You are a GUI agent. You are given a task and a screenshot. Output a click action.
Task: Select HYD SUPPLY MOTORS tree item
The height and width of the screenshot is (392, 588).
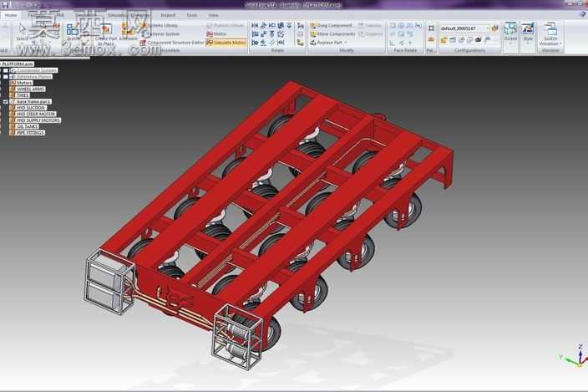coord(38,120)
